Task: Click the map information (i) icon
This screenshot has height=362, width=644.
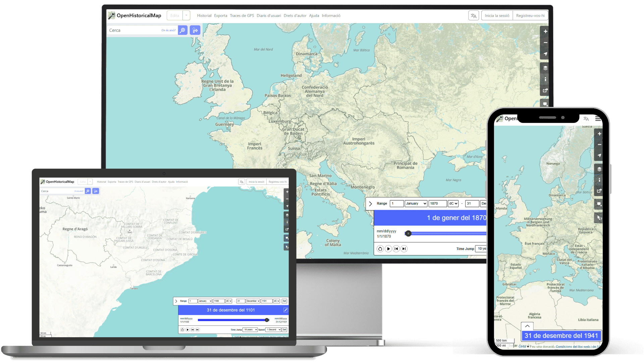Action: (545, 79)
